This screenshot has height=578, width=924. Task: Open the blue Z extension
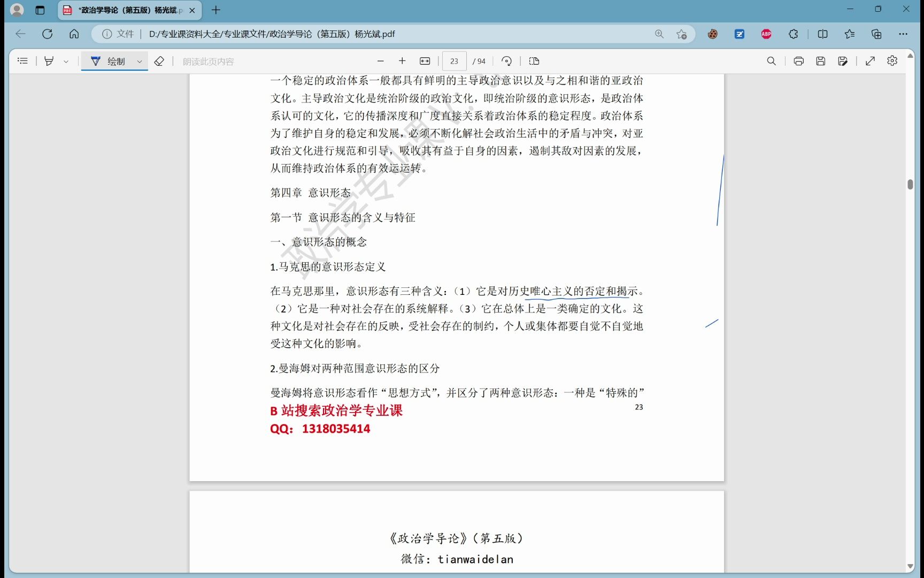740,34
